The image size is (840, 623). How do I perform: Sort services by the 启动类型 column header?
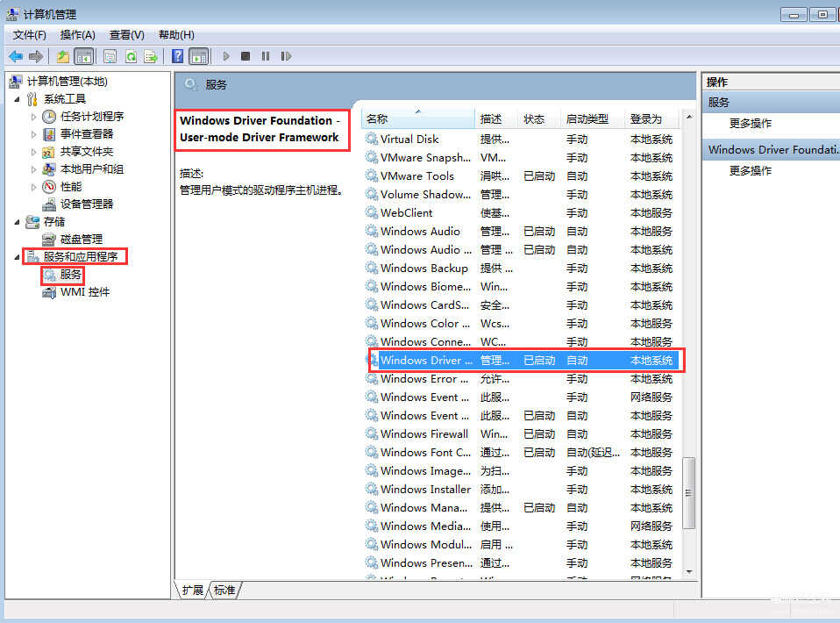[x=587, y=118]
